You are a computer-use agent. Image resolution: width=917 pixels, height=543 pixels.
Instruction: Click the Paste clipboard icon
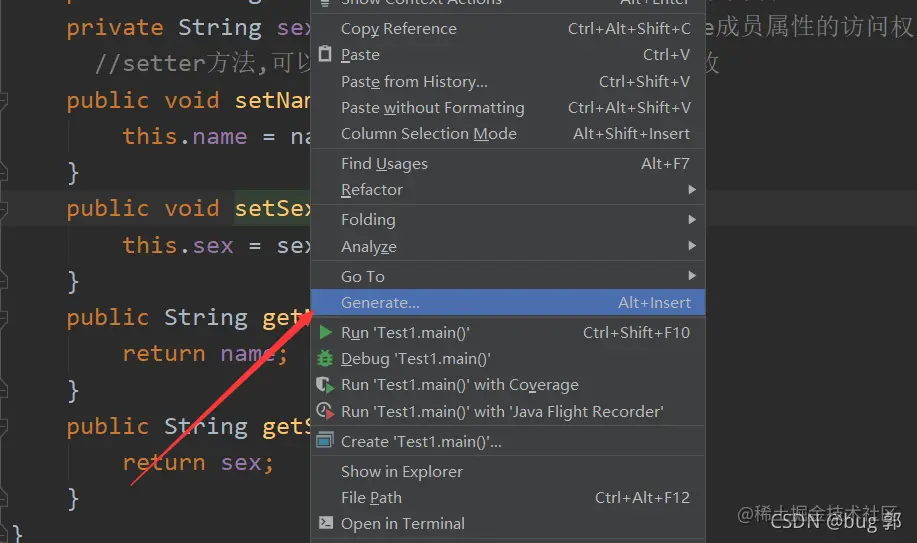[x=325, y=54]
